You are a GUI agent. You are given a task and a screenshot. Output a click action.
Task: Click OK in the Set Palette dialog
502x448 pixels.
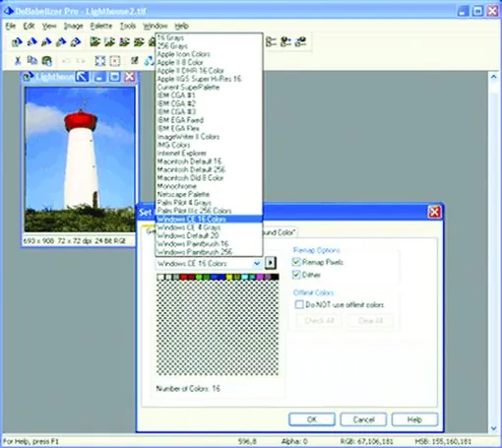tap(312, 419)
